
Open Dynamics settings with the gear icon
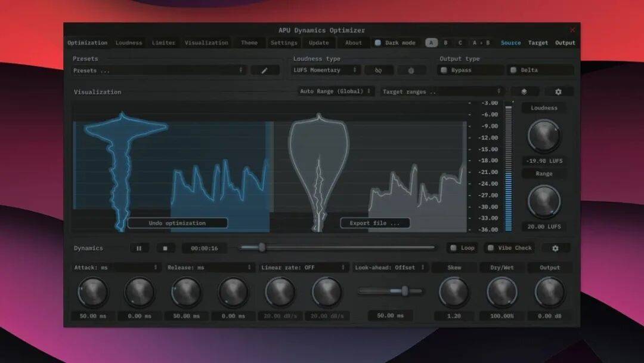(x=556, y=248)
